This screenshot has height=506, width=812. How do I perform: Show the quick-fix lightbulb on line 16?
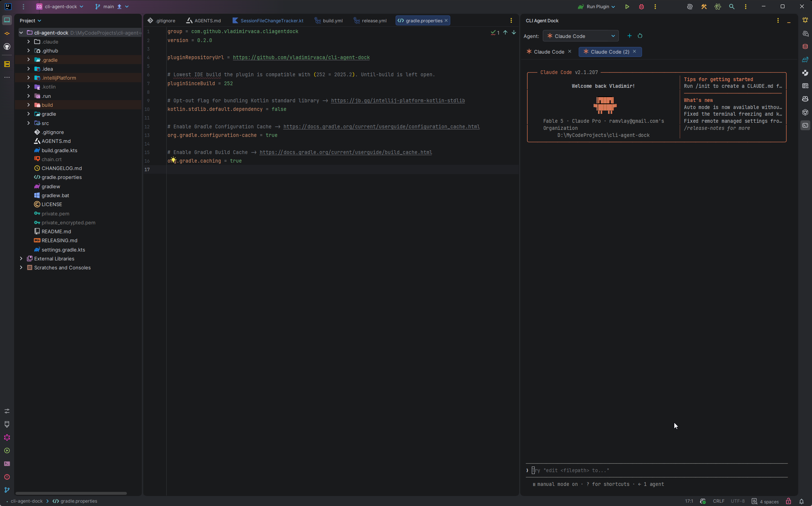[173, 160]
